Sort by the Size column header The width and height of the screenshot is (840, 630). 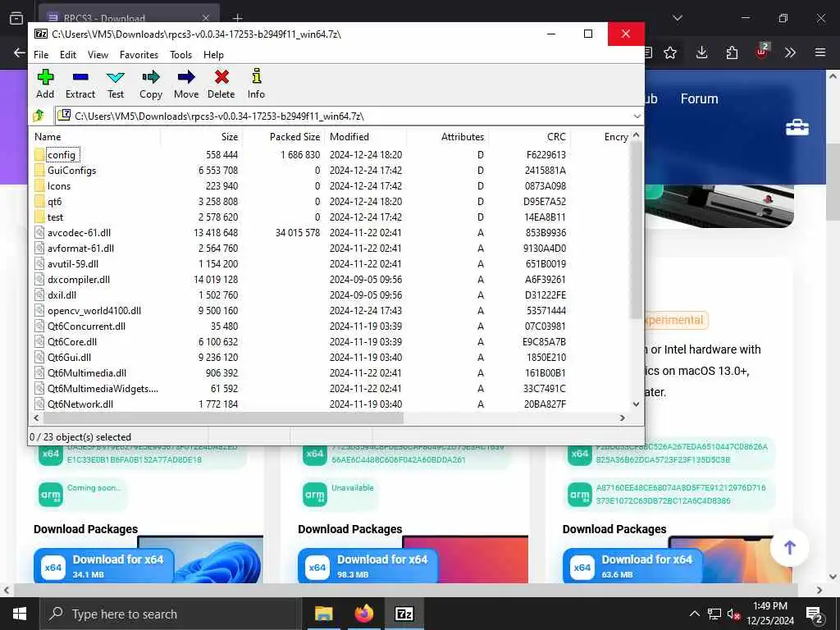202,137
